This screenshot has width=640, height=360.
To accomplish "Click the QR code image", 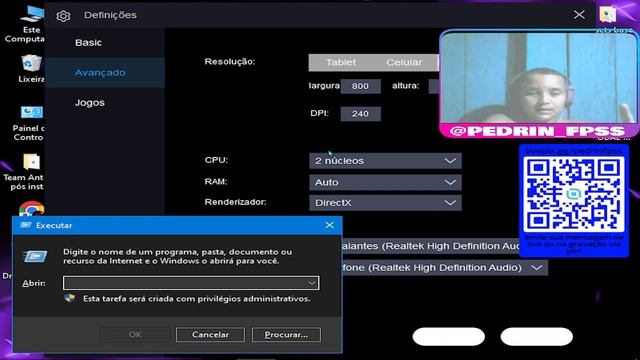I will [574, 194].
